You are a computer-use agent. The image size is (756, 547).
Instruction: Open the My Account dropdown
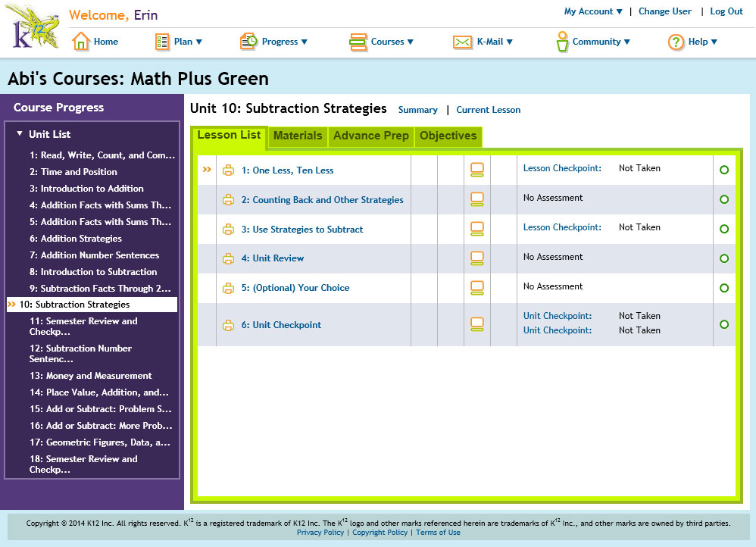click(593, 11)
